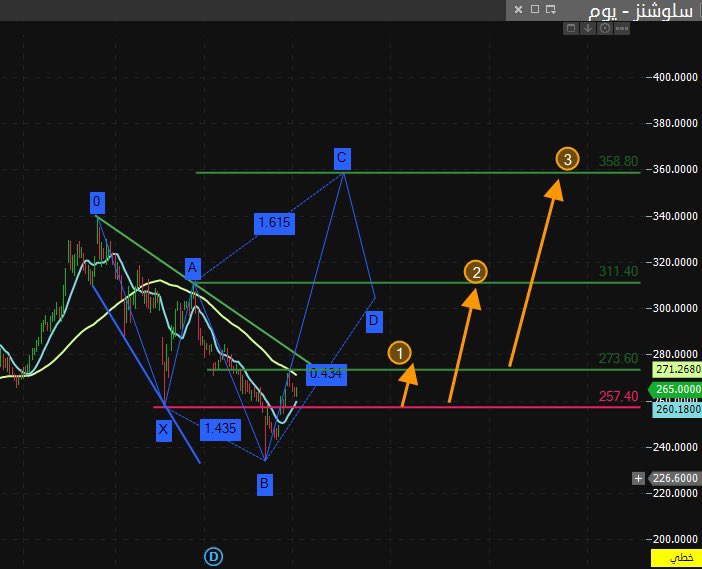Open the three-dots more options menu
This screenshot has width=702, height=569.
pyautogui.click(x=622, y=29)
